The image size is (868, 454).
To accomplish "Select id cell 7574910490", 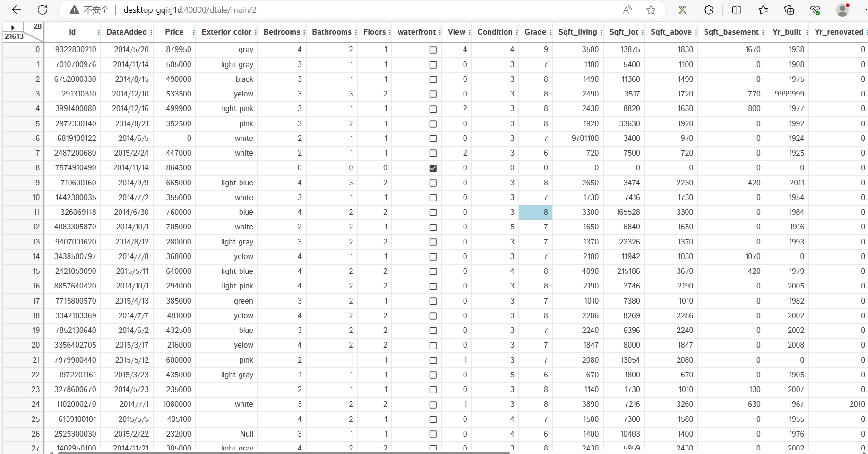I will (x=72, y=168).
